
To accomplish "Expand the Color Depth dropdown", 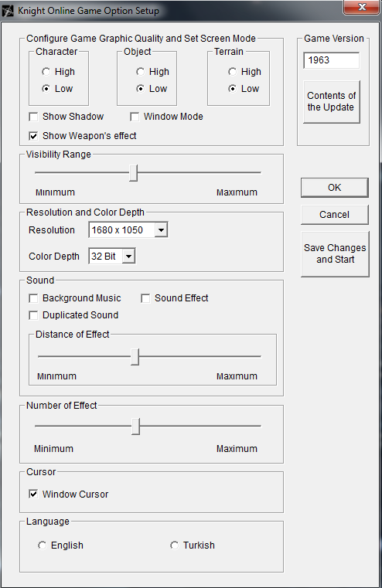I will point(128,257).
